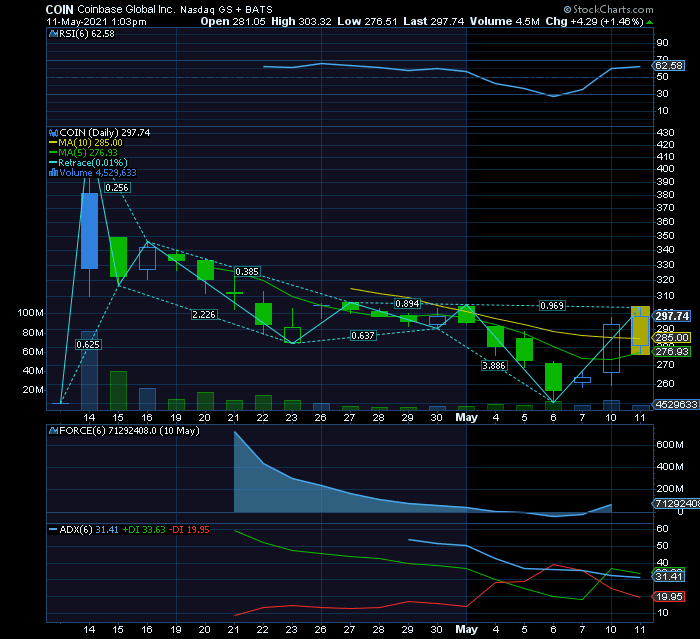Click the April 14 volume bar

pos(89,371)
